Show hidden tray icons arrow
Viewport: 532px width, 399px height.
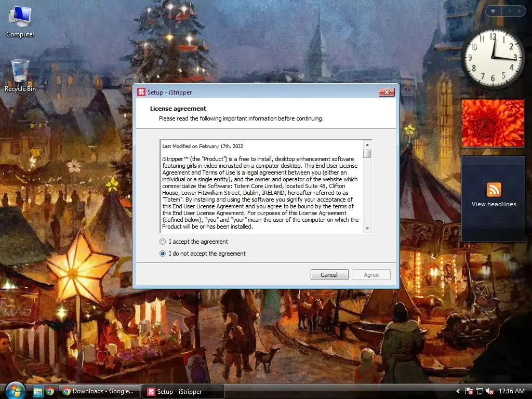[x=458, y=391]
